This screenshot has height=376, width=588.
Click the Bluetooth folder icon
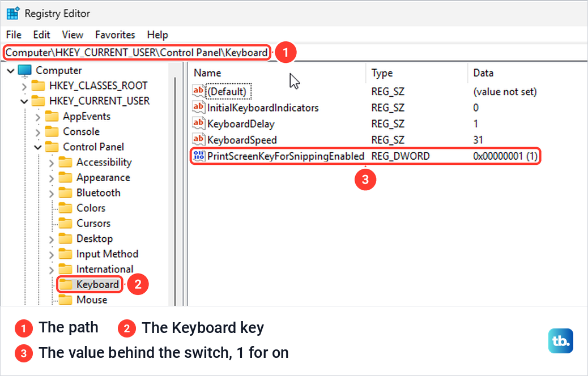click(x=65, y=193)
